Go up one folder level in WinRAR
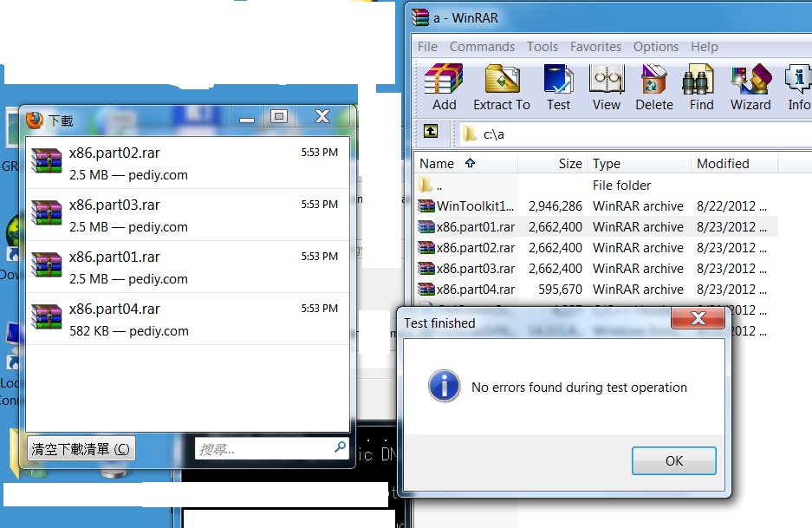Screen dimensions: 812x528 (x=431, y=132)
